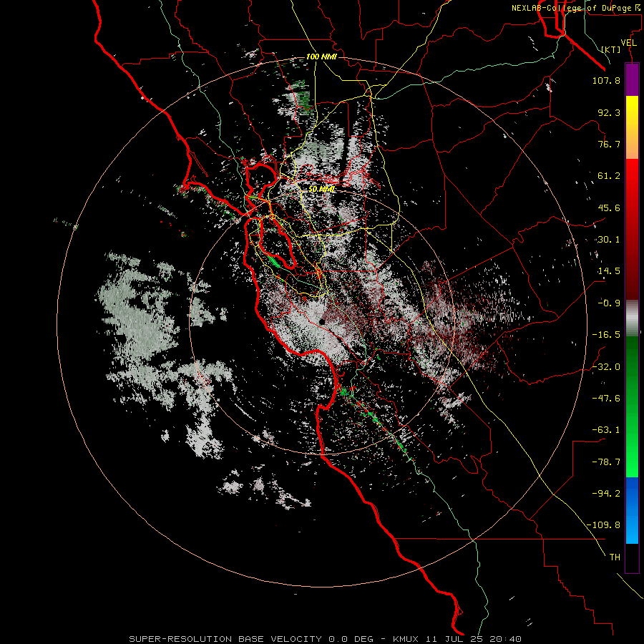Click the gray near-zero segment of the color bar
This screenshot has height=644, width=644.
click(x=632, y=317)
